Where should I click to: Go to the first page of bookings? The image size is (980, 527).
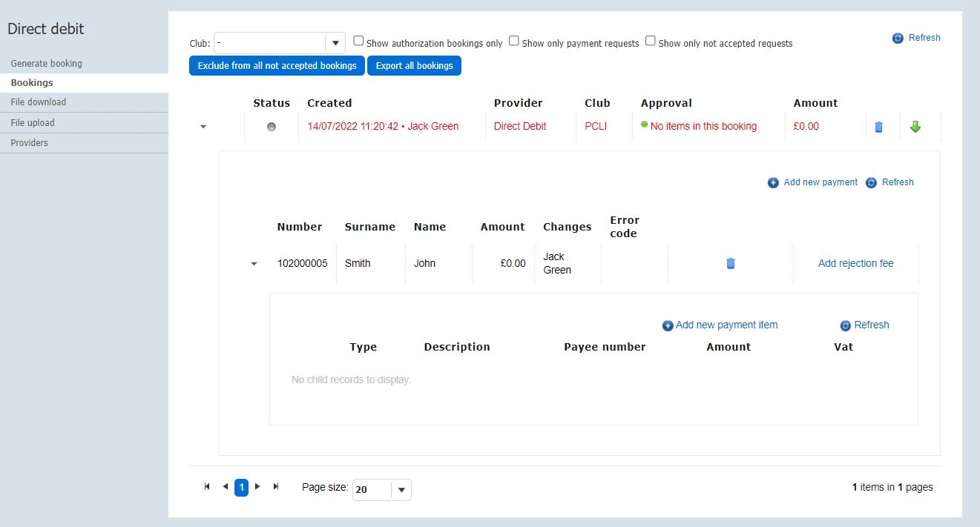click(208, 487)
